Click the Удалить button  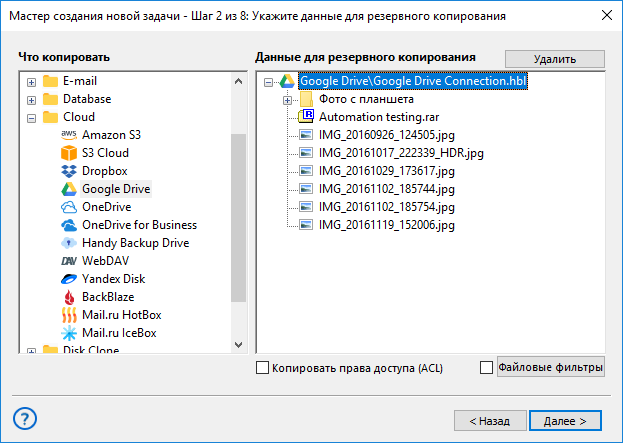pos(555,59)
